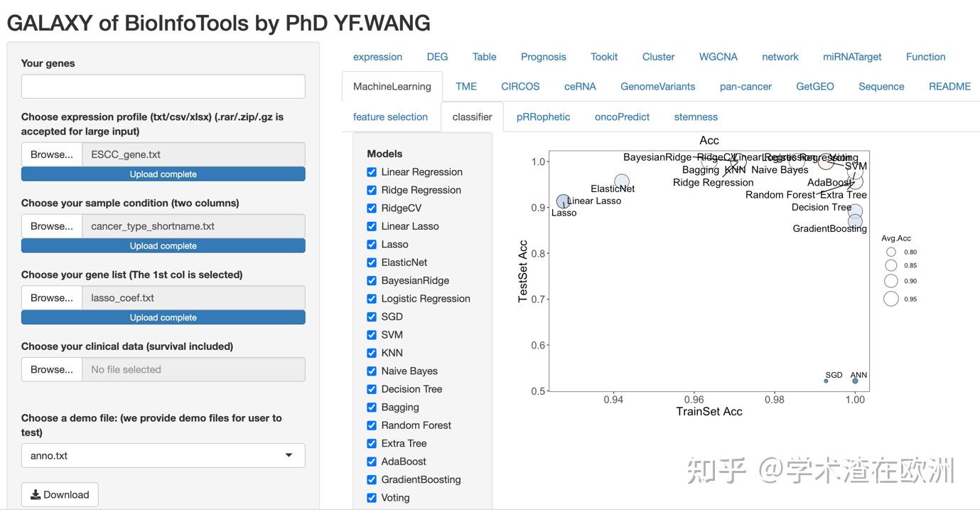
Task: Browse for sample condition file
Action: pyautogui.click(x=52, y=226)
